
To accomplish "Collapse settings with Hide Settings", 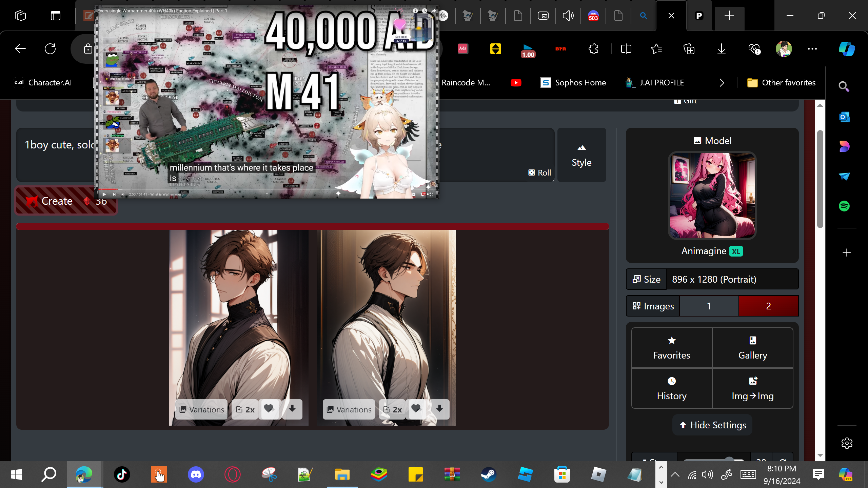I will pyautogui.click(x=712, y=425).
